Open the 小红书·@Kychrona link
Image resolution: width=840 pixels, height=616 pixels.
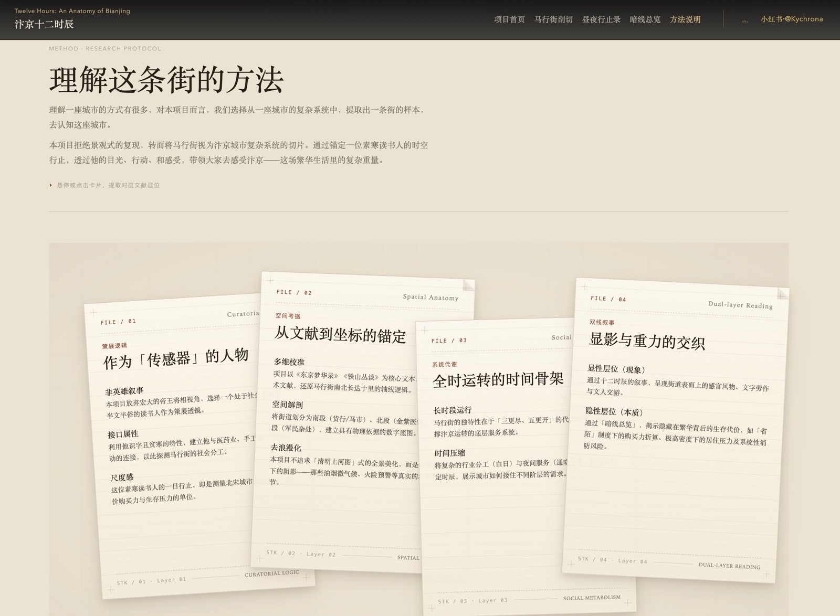792,19
